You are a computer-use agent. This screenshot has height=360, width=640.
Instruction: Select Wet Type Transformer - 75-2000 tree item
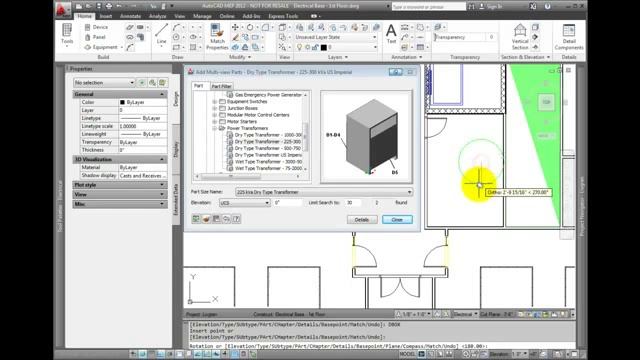click(268, 168)
